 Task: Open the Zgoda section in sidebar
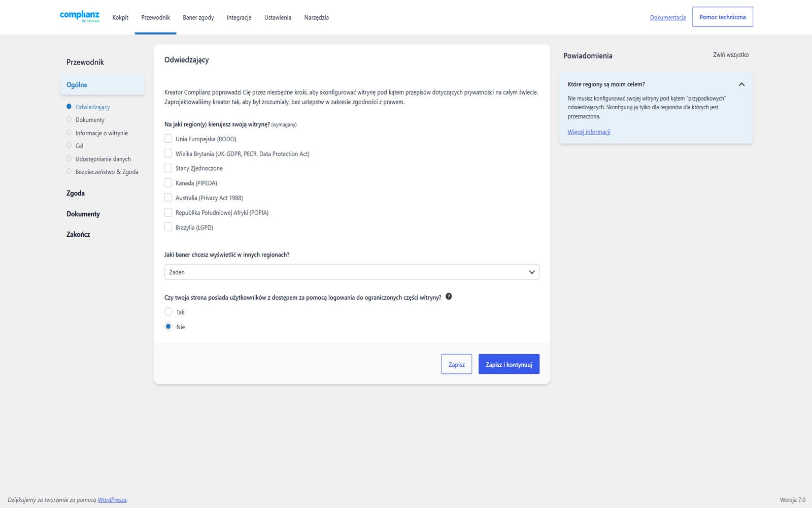(76, 193)
